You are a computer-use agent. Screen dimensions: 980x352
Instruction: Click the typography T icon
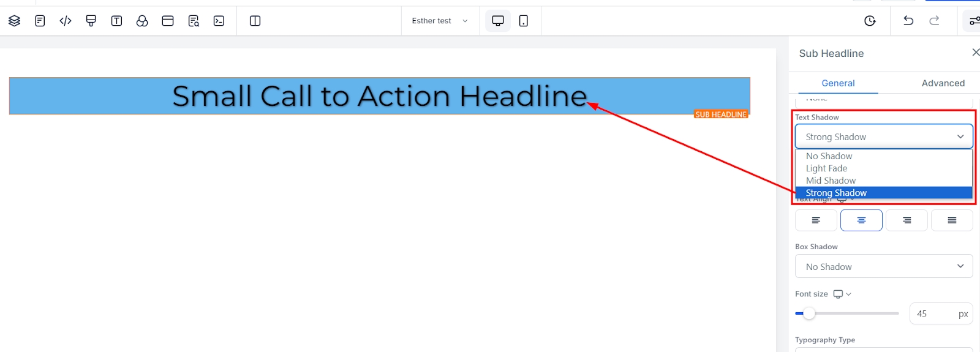tap(116, 21)
